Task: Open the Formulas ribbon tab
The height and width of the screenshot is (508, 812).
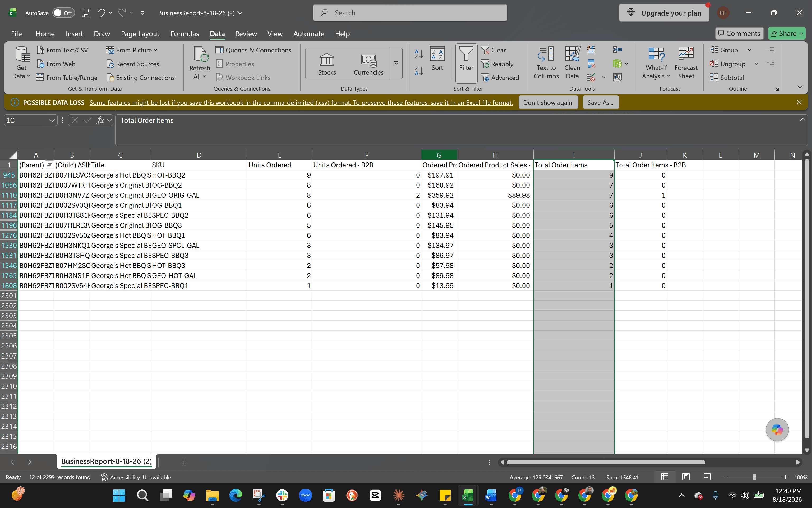Action: pyautogui.click(x=184, y=34)
